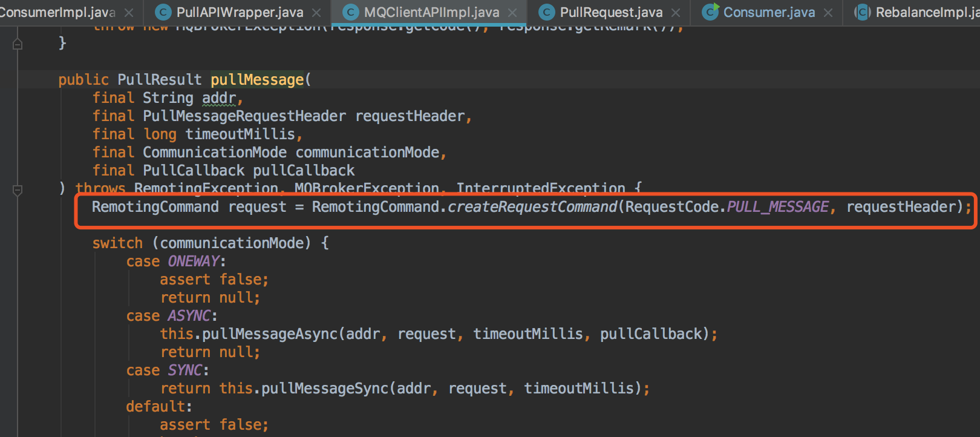Click the MQClientAPIImpl.java class file icon
This screenshot has width=980, height=437.
(x=350, y=12)
